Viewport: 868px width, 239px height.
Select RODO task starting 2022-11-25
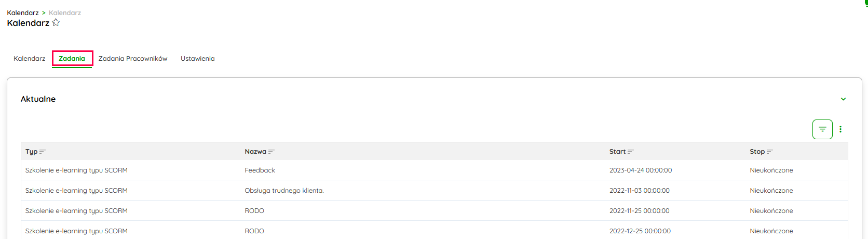click(254, 211)
